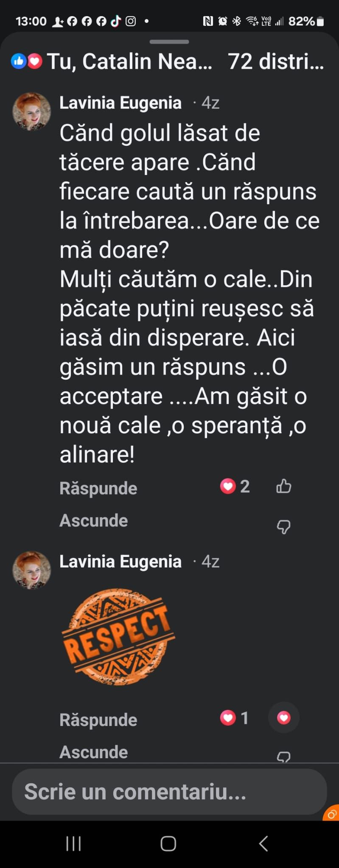Image resolution: width=339 pixels, height=868 pixels.
Task: Toggle the love reaction on RESPECT comment
Action: pos(283,718)
